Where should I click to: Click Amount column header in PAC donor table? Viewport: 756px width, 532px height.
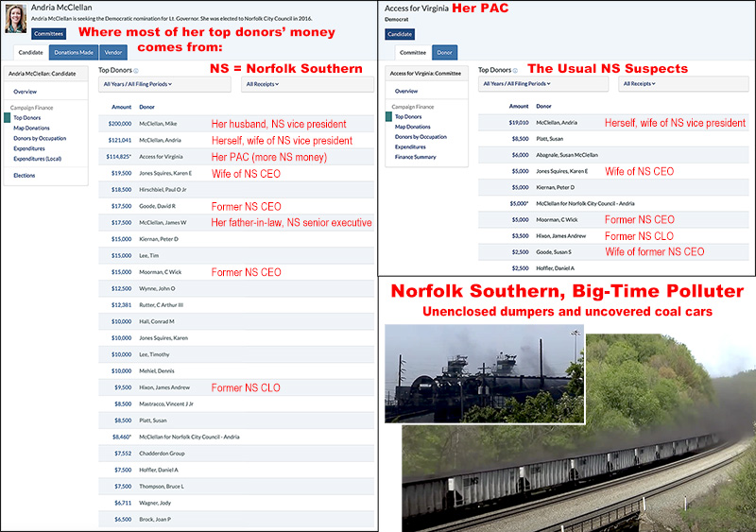click(x=519, y=106)
